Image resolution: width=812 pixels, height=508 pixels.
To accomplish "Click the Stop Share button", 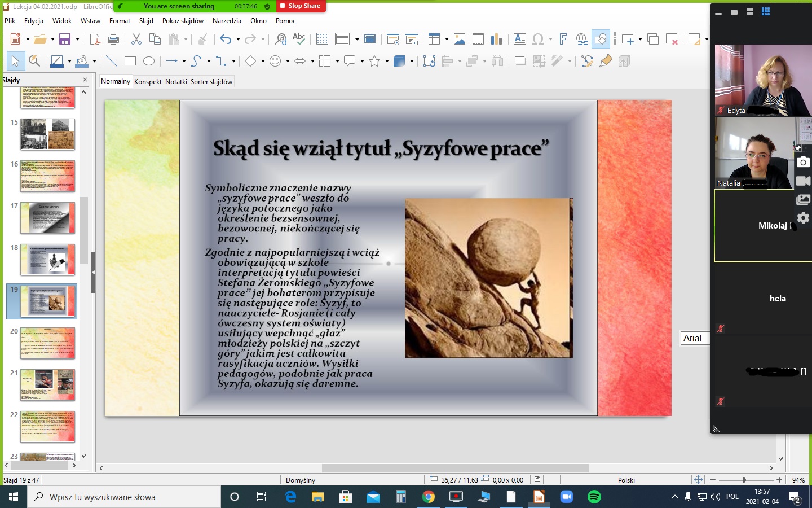I will point(301,6).
